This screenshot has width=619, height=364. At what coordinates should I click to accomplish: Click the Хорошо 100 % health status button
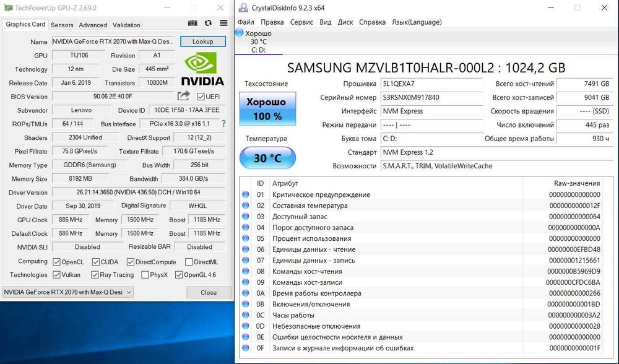[x=267, y=109]
